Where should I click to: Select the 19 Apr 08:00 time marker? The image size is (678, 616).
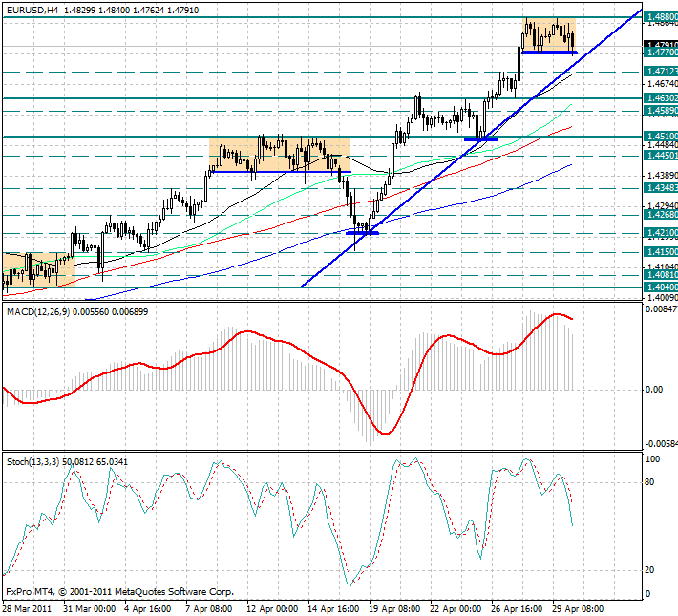[394, 609]
